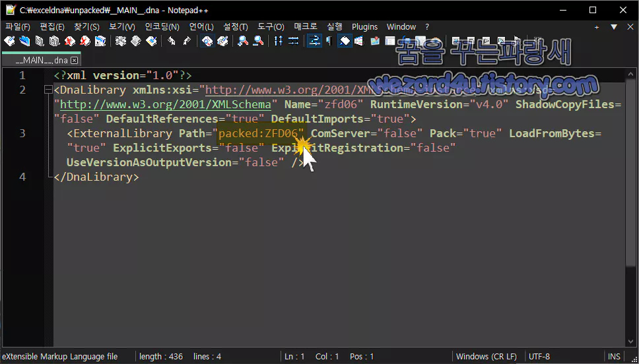
Task: Click the plus button near top right
Action: point(597,27)
